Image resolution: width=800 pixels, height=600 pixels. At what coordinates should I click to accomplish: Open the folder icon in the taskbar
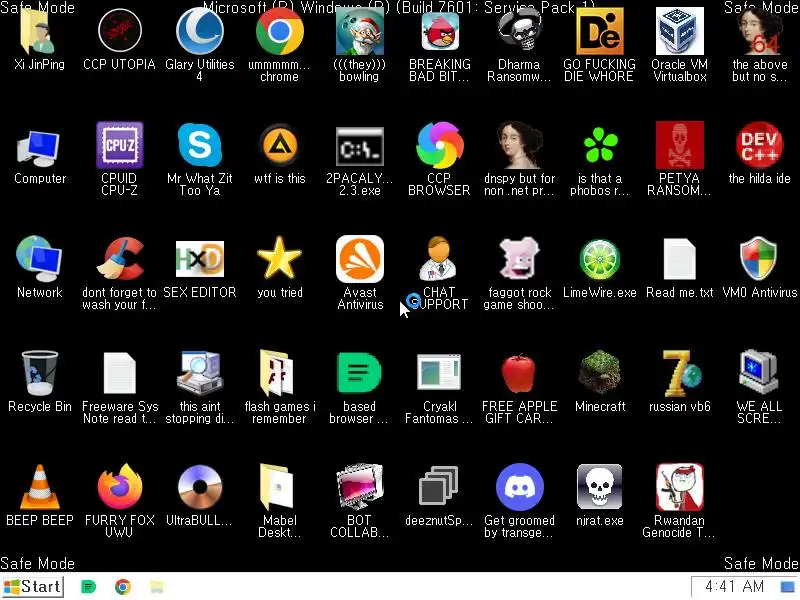157,587
